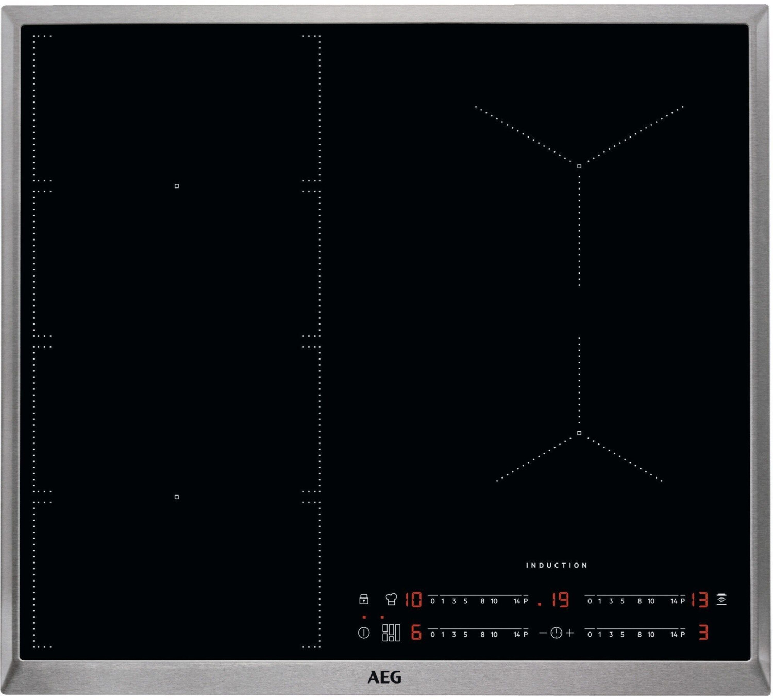Click the AEG logo on the frame
The width and height of the screenshot is (773, 700).
coord(384,677)
